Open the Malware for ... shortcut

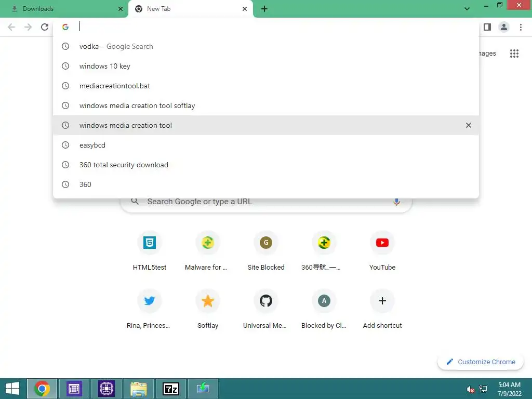pyautogui.click(x=208, y=251)
